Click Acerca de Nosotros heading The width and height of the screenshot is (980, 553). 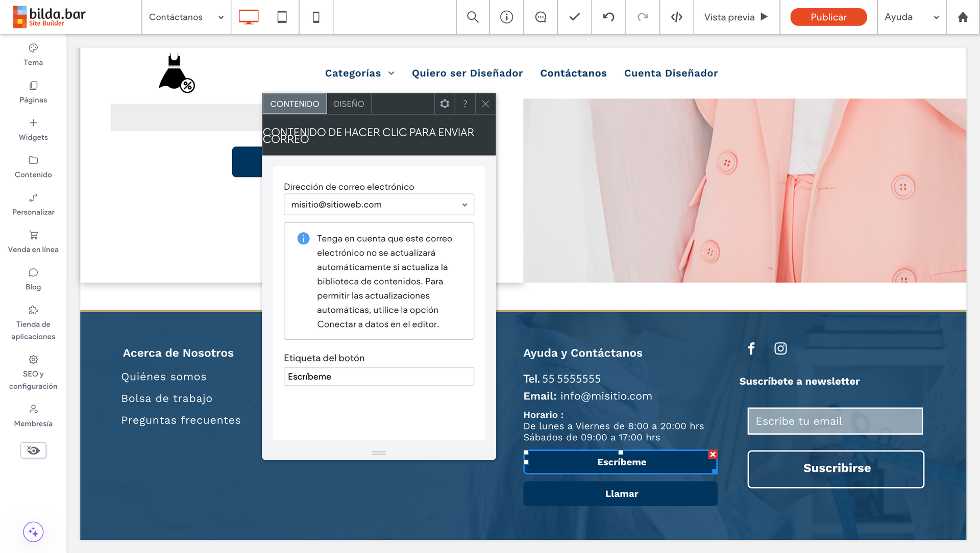[x=178, y=353]
